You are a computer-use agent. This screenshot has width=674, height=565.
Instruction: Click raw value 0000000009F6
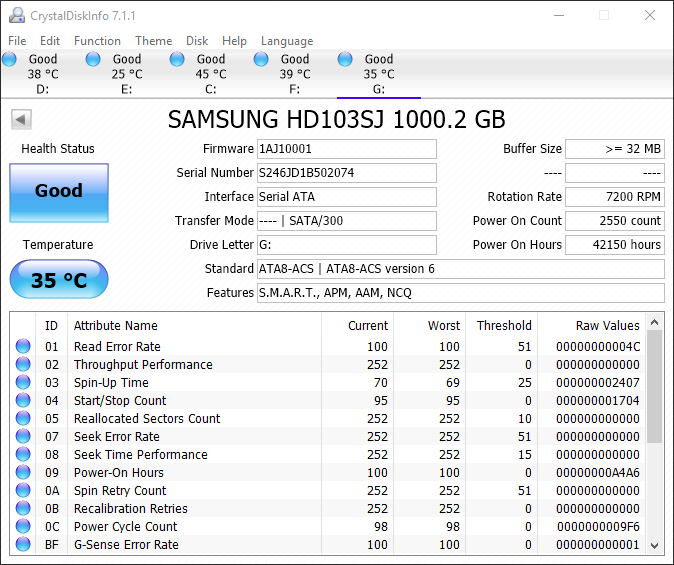tap(598, 526)
